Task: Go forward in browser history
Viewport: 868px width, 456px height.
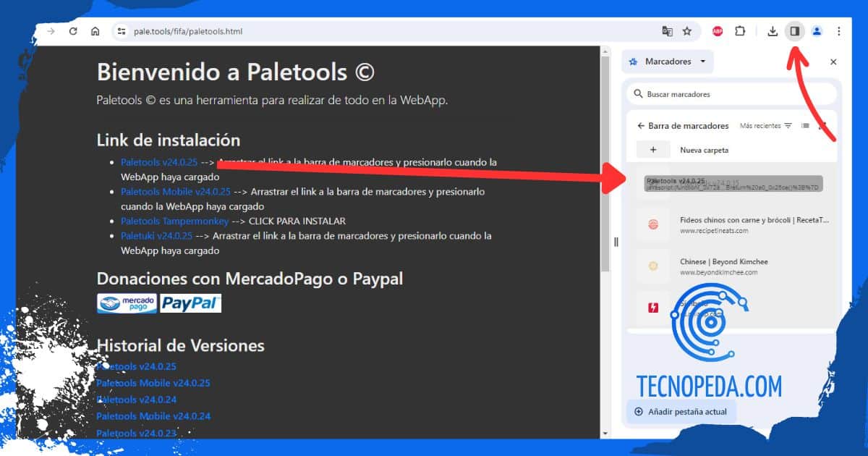Action: (x=51, y=31)
